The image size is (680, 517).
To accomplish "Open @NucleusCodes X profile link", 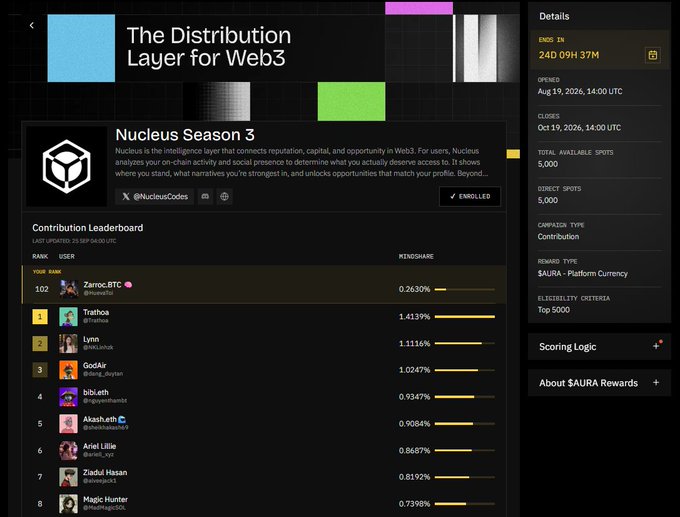I will (155, 196).
